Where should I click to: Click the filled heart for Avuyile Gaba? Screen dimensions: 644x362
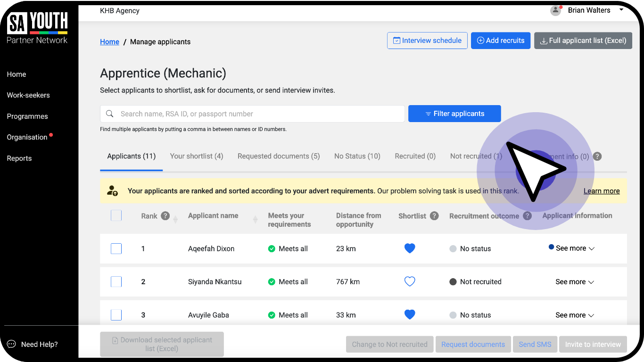(x=410, y=315)
